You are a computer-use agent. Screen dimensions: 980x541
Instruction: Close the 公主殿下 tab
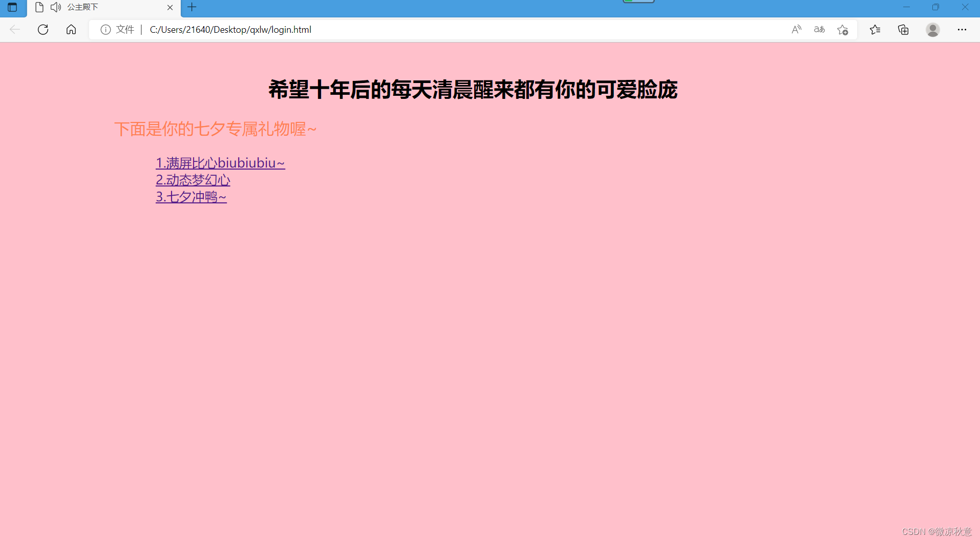(170, 8)
